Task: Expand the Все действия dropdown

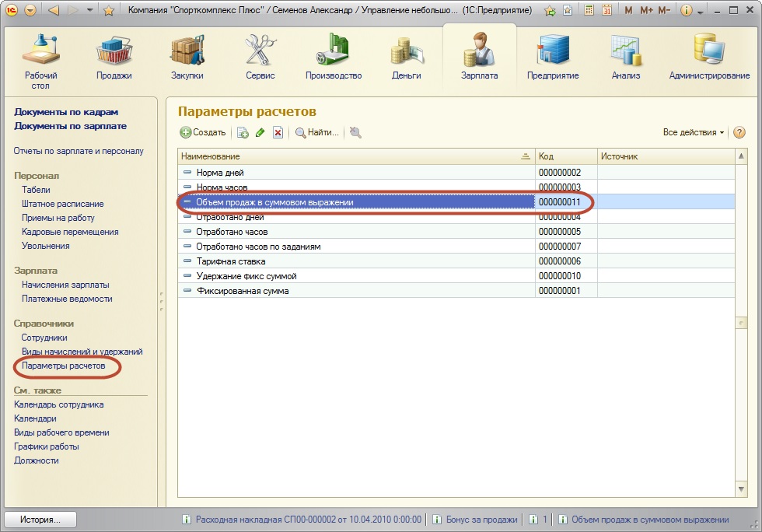Action: coord(694,132)
